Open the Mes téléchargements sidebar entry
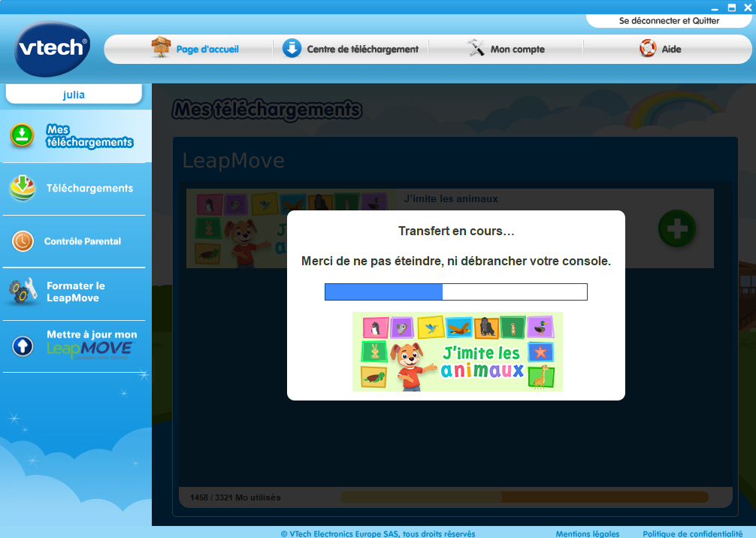This screenshot has height=538, width=756. pos(76,136)
